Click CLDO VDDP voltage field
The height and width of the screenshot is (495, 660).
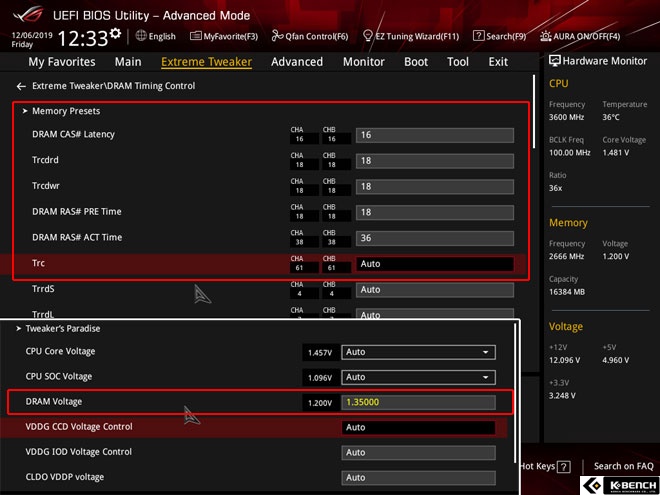point(418,478)
